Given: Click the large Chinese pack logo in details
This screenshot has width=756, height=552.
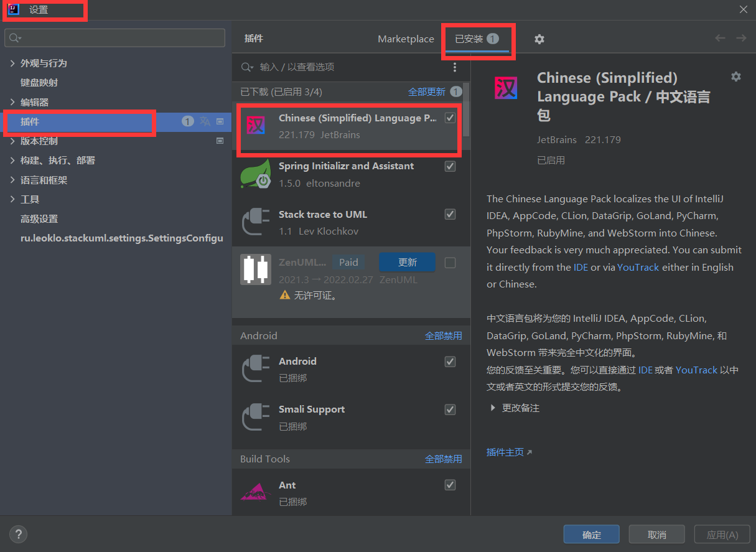Looking at the screenshot, I should click(x=505, y=88).
